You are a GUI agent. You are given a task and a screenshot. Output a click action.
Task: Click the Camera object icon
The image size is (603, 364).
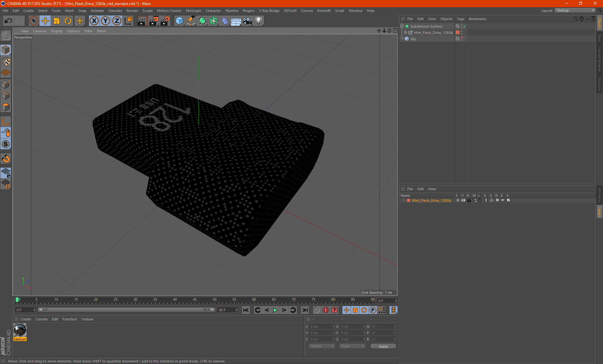tap(247, 21)
